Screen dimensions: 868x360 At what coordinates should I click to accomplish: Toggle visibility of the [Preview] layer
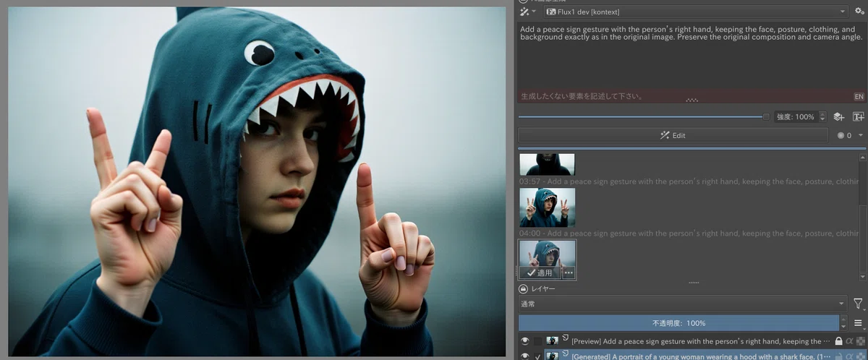pyautogui.click(x=525, y=341)
